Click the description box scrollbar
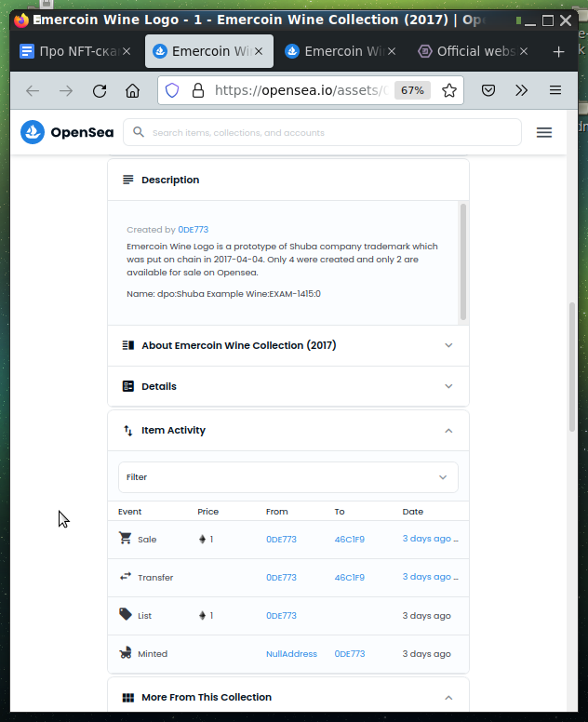This screenshot has height=722, width=588. click(463, 261)
